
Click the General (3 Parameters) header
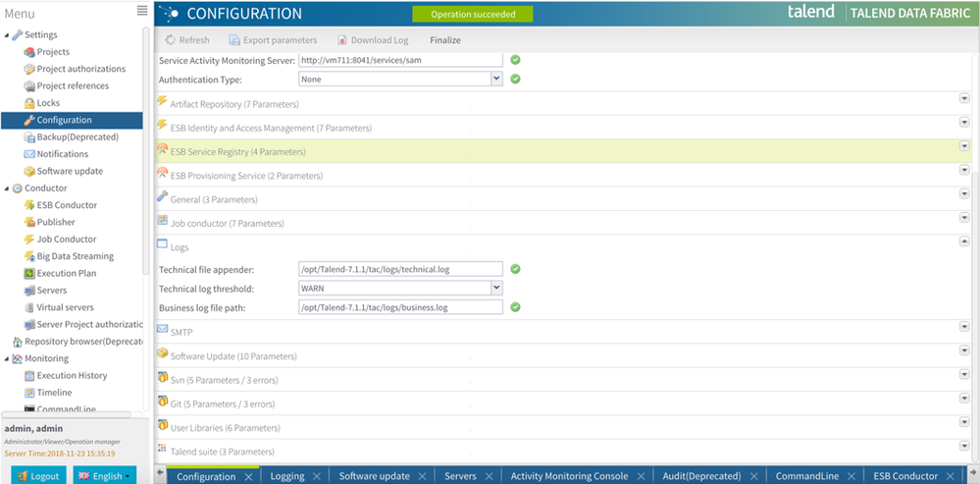562,199
